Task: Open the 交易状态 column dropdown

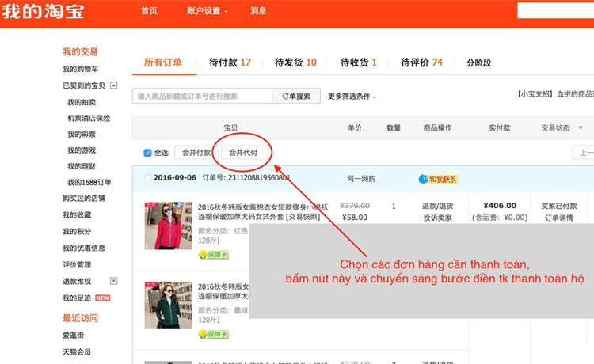Action: (581, 128)
